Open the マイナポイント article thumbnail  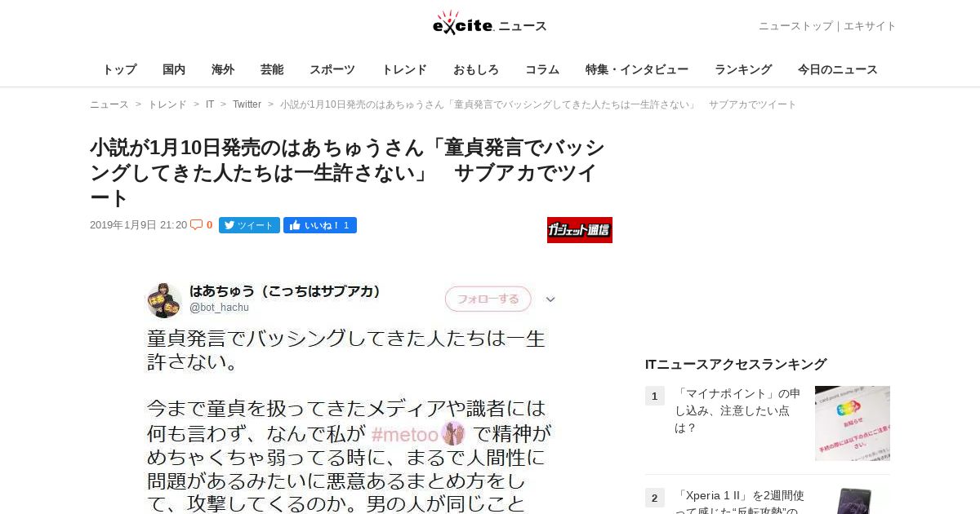853,423
